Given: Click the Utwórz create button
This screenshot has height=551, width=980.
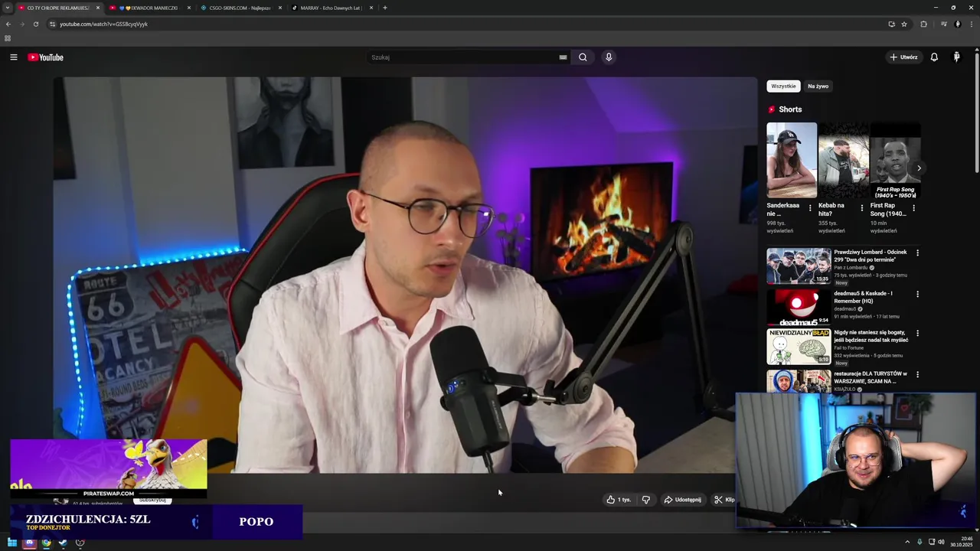Looking at the screenshot, I should (x=903, y=57).
